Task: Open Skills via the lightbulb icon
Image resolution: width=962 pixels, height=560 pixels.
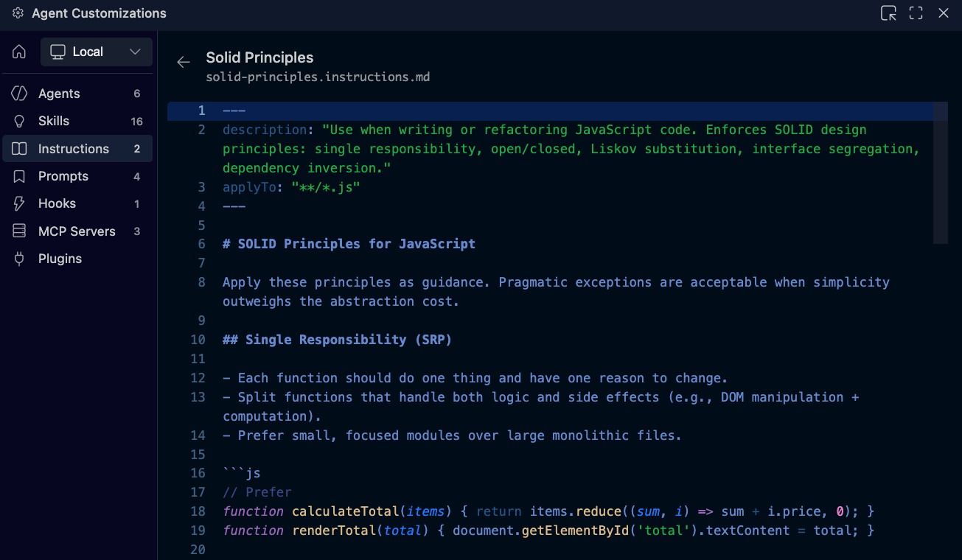Action: [18, 121]
